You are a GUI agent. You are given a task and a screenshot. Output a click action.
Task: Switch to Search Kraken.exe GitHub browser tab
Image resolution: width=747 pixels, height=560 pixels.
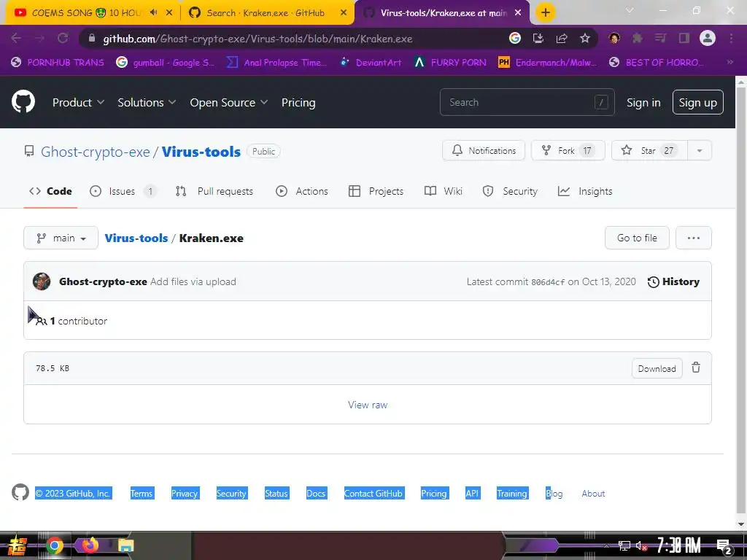264,12
